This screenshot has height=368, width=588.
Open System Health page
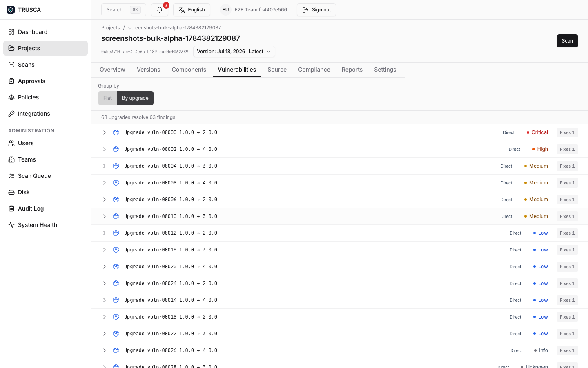click(x=45, y=225)
